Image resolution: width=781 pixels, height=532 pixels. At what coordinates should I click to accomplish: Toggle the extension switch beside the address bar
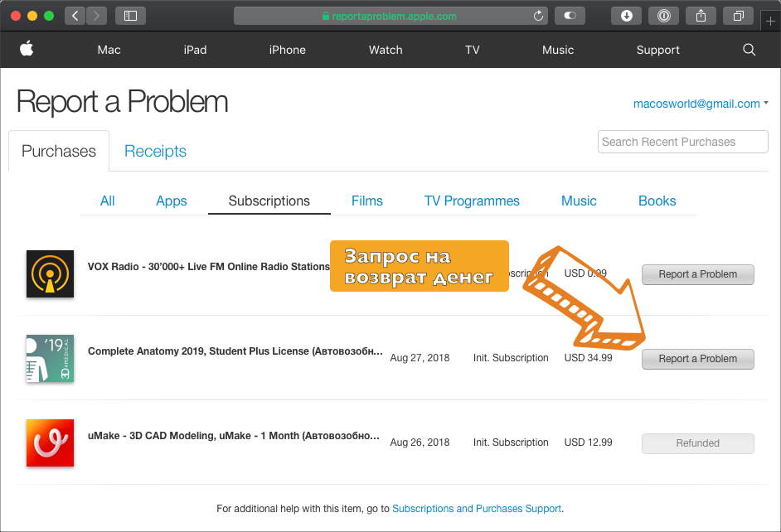tap(570, 16)
